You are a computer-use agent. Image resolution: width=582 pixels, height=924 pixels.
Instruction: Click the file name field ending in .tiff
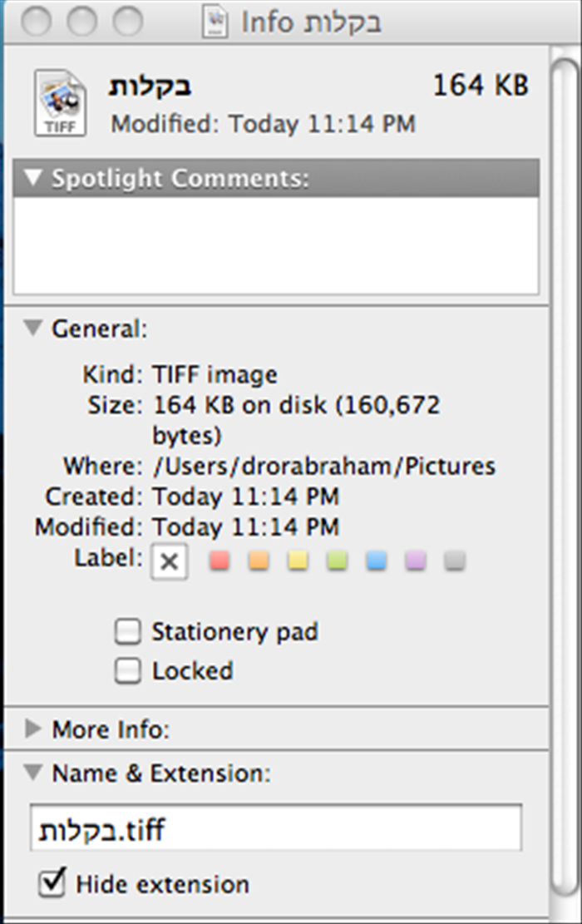coord(276,828)
